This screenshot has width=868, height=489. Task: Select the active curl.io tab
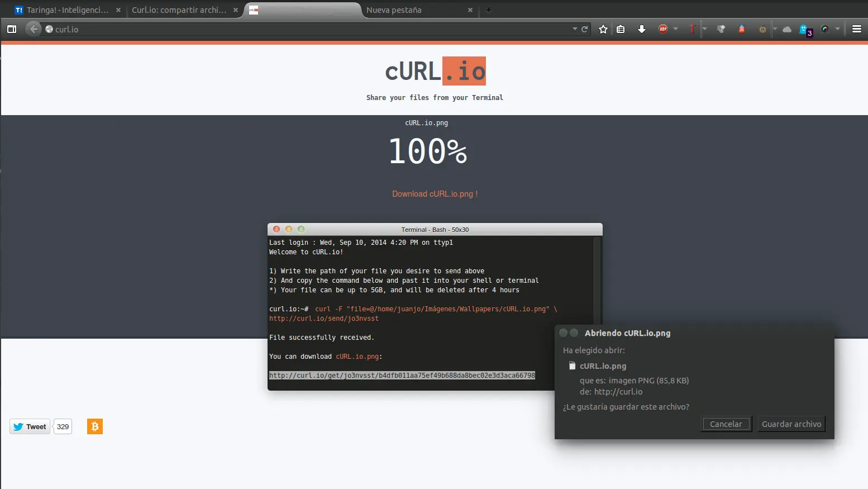pyautogui.click(x=302, y=10)
